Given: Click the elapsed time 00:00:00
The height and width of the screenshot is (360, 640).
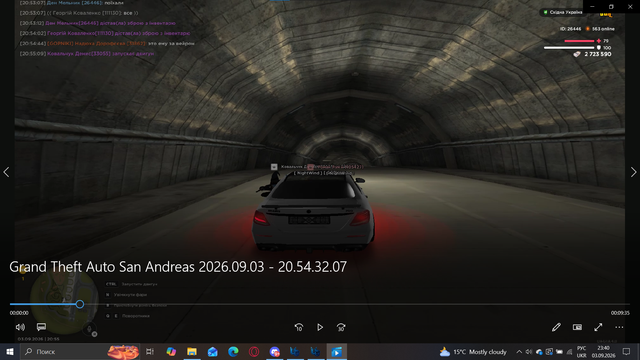Looking at the screenshot, I should pos(19,313).
